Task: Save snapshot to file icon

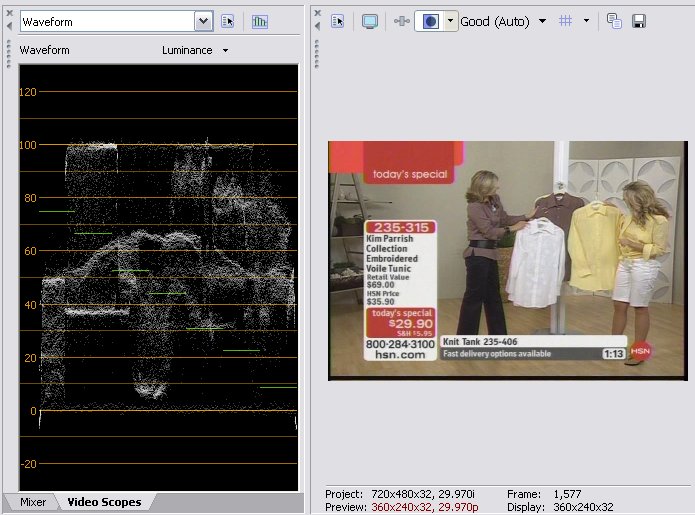Action: [639, 21]
